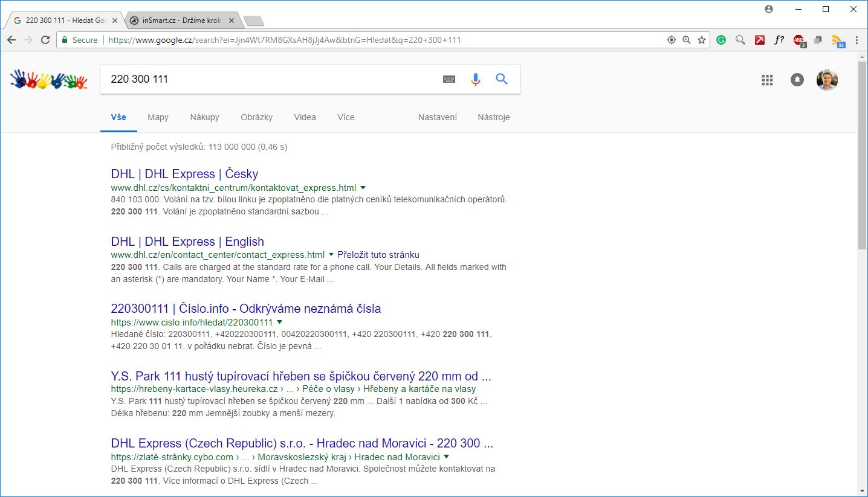Image resolution: width=868 pixels, height=497 pixels.
Task: Click the browser Back arrow
Action: point(11,40)
